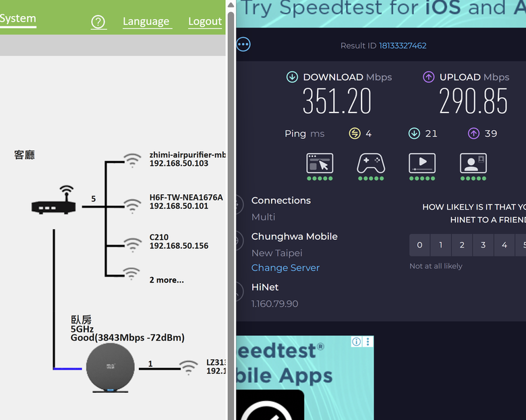Select client IP 192.168.50.156

[x=179, y=246]
